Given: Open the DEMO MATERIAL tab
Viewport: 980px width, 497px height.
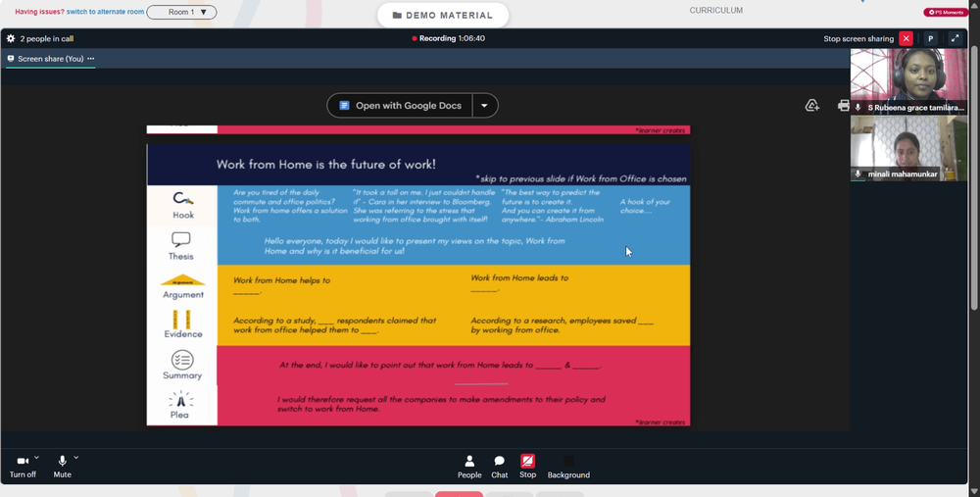Looking at the screenshot, I should click(x=443, y=15).
